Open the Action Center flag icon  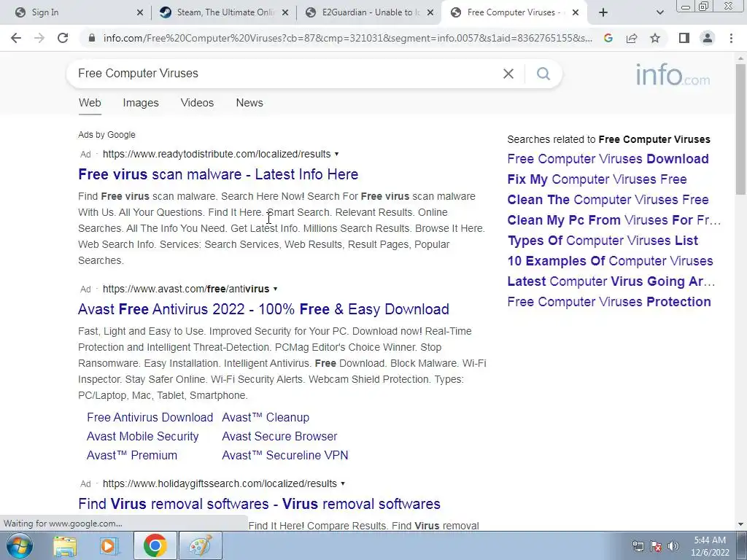[656, 546]
